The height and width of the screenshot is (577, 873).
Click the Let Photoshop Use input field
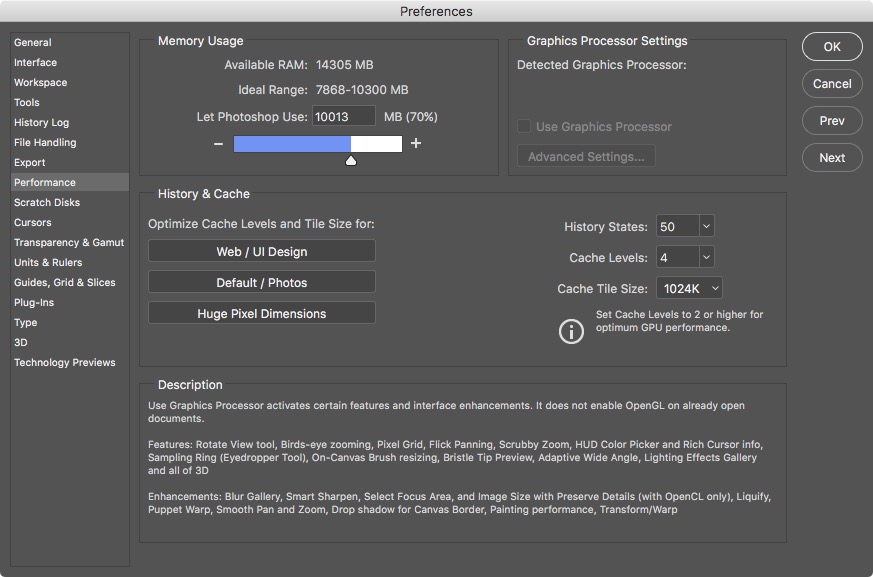point(344,116)
